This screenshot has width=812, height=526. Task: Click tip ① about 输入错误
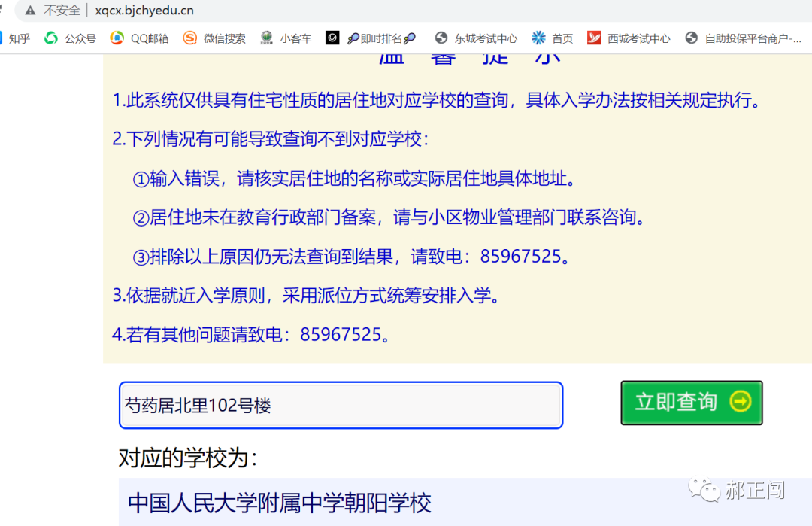[x=355, y=179]
